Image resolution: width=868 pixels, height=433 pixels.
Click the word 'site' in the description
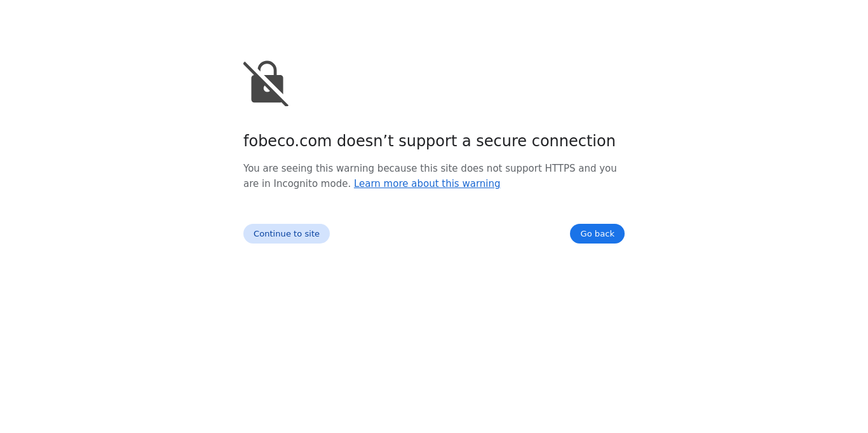pos(449,168)
